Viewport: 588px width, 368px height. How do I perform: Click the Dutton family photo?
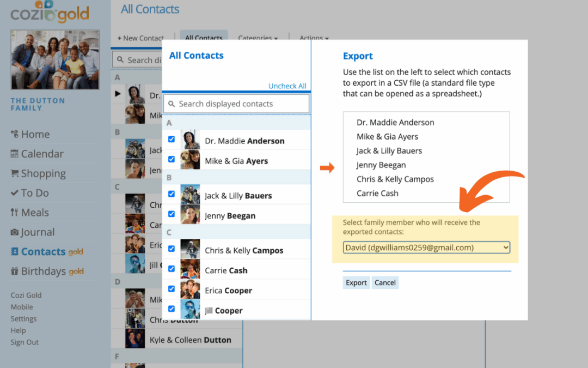click(55, 60)
